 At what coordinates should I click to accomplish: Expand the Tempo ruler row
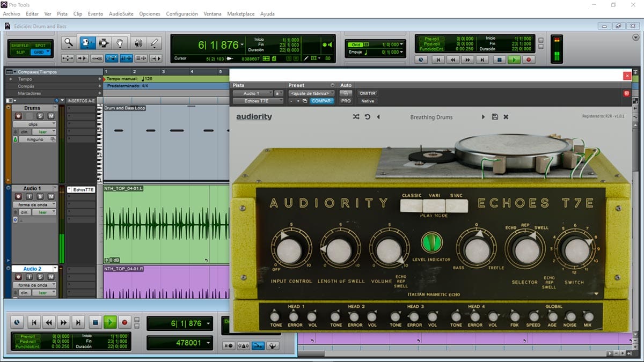(10, 79)
